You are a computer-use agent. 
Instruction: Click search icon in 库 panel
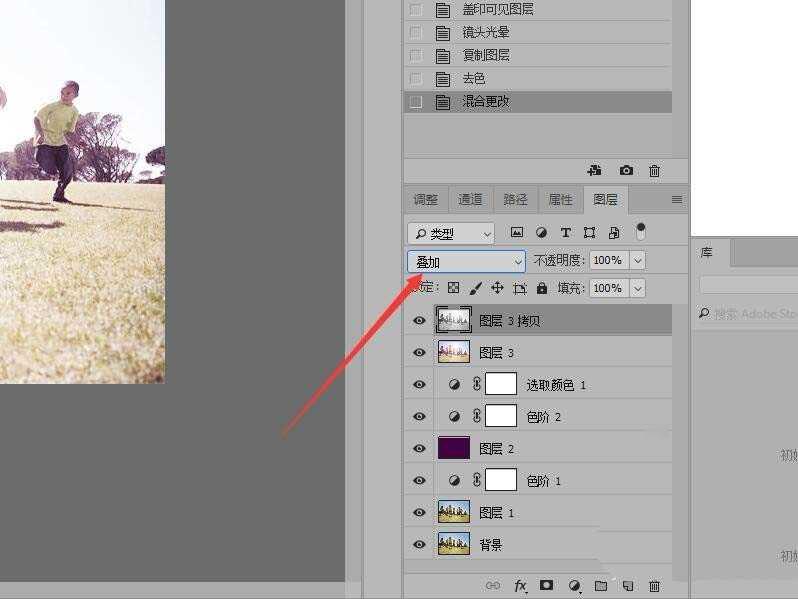[704, 313]
